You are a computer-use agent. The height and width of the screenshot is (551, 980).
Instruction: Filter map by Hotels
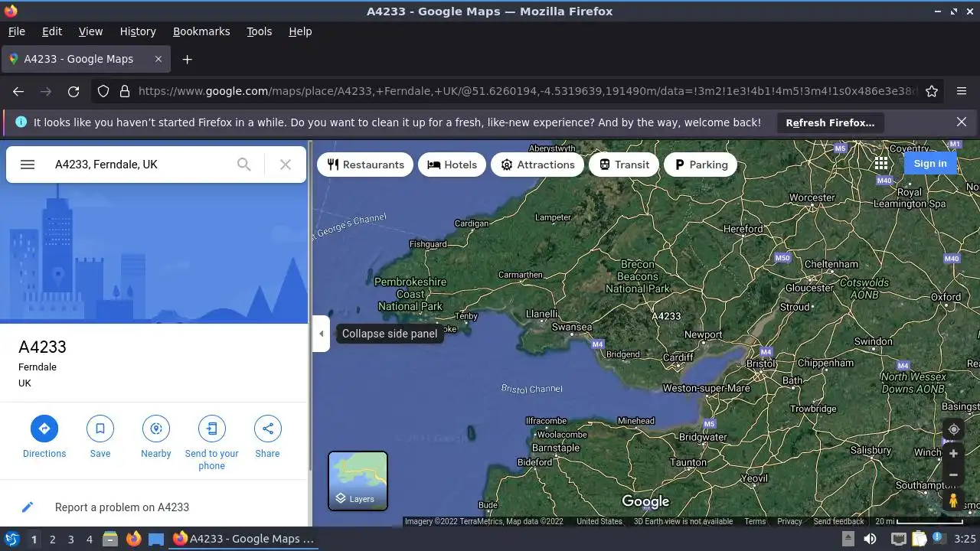[x=452, y=165]
